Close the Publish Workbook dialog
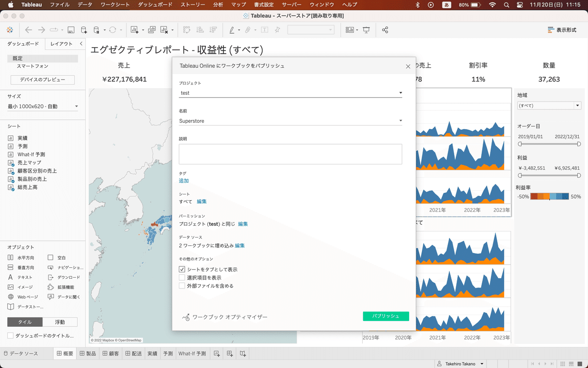The width and height of the screenshot is (588, 368). coord(408,66)
